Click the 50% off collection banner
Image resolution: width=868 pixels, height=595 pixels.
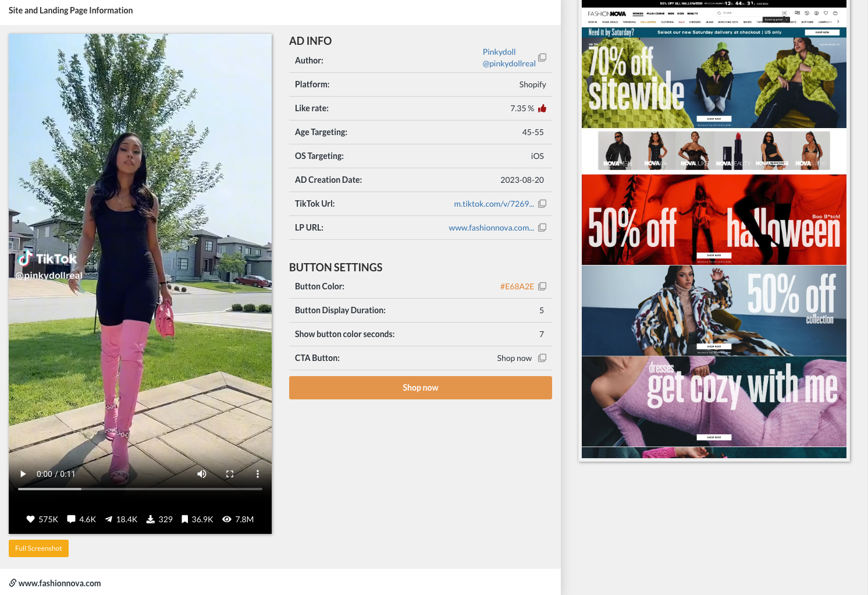point(714,310)
